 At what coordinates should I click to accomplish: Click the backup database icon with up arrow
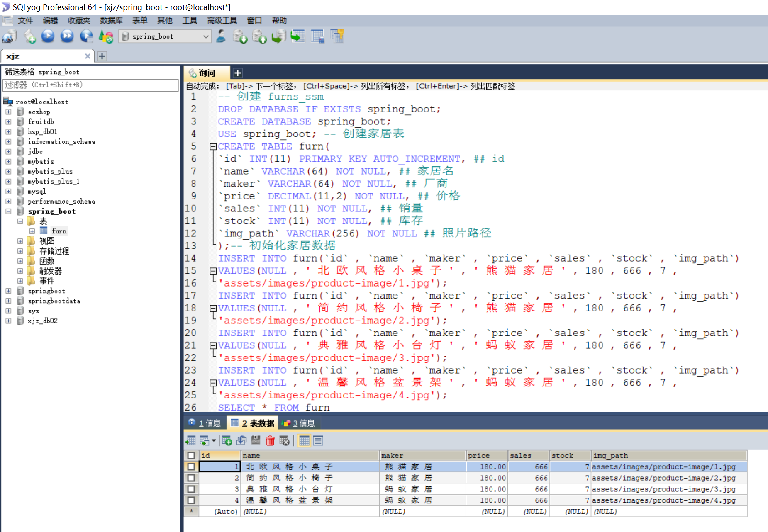point(259,36)
